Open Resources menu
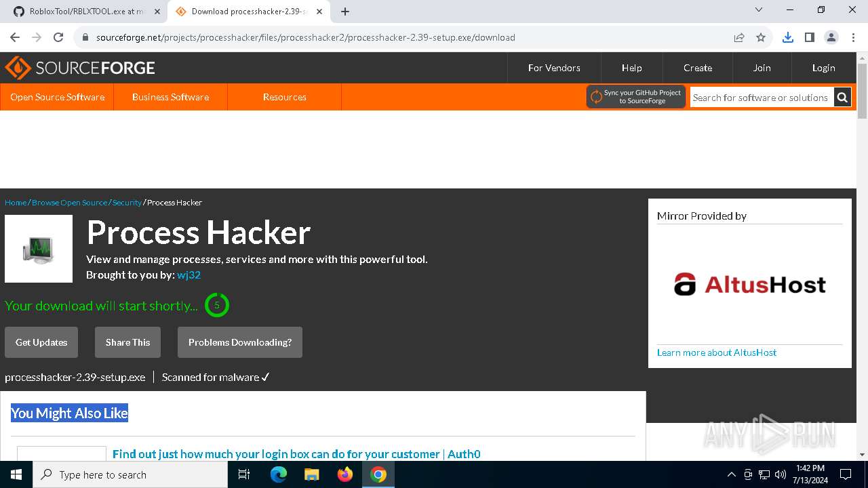 [284, 97]
